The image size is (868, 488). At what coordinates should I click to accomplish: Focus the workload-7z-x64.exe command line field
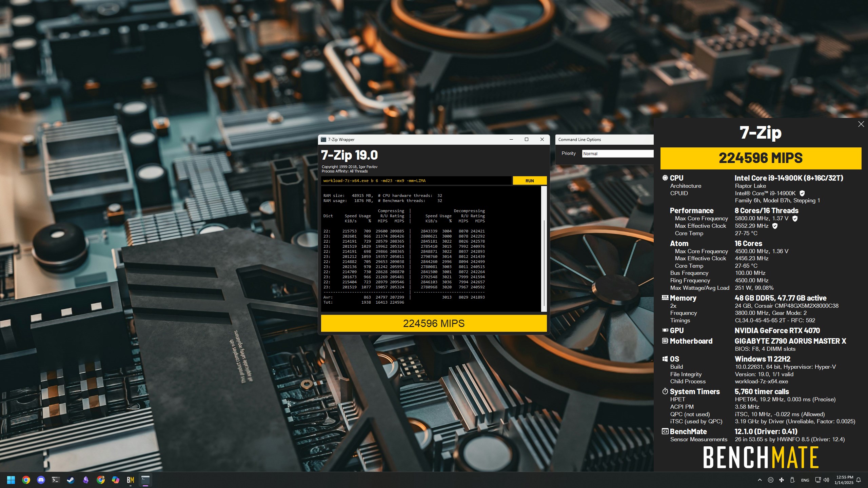point(416,181)
